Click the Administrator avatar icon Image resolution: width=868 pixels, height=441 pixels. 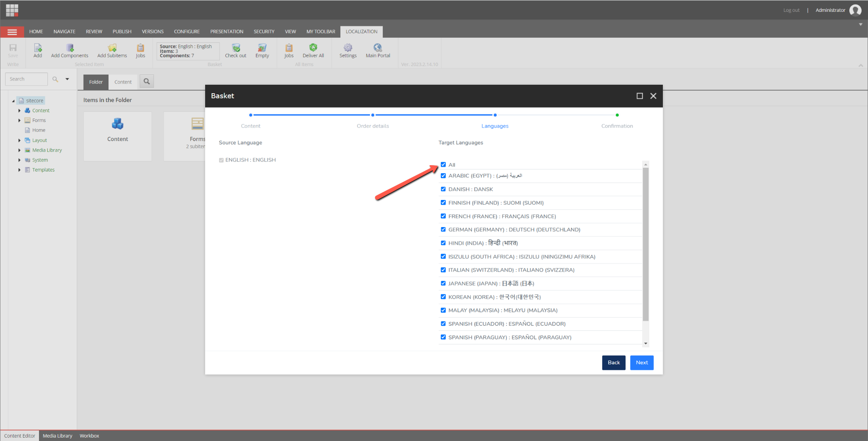[x=855, y=10]
